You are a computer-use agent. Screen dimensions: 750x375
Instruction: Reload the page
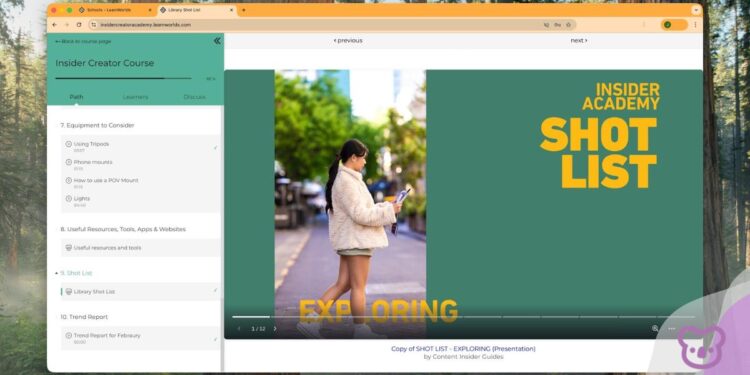click(x=79, y=25)
